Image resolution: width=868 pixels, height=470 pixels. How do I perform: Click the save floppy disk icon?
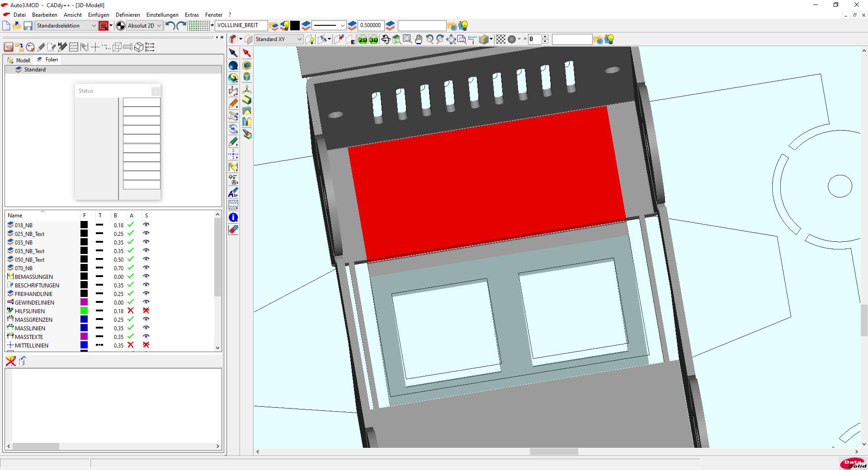pyautogui.click(x=28, y=26)
